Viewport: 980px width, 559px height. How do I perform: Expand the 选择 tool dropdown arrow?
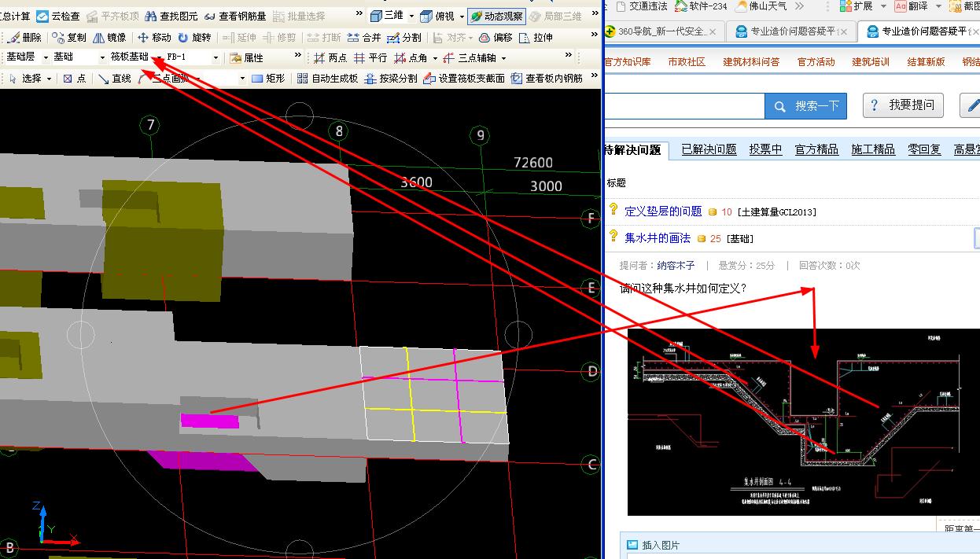coord(49,79)
